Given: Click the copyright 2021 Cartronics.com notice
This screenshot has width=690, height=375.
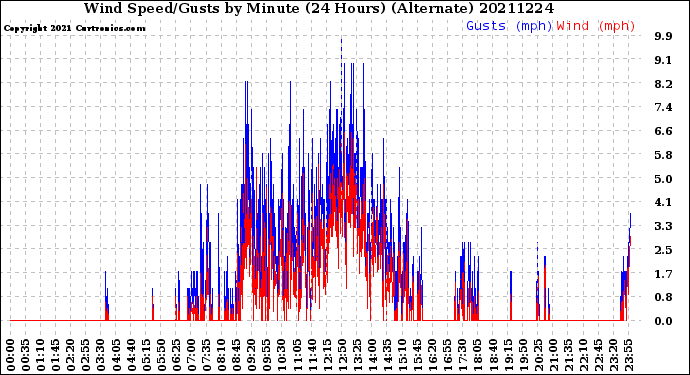Looking at the screenshot, I should click(74, 28).
